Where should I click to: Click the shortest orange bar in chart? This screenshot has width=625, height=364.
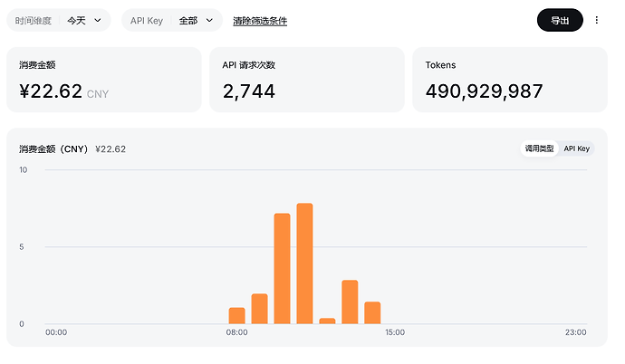point(327,321)
